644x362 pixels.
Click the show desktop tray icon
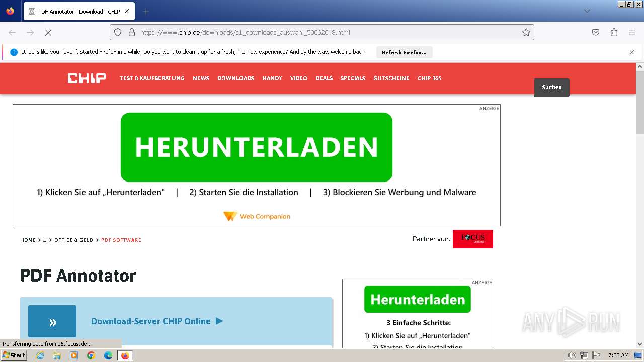638,355
